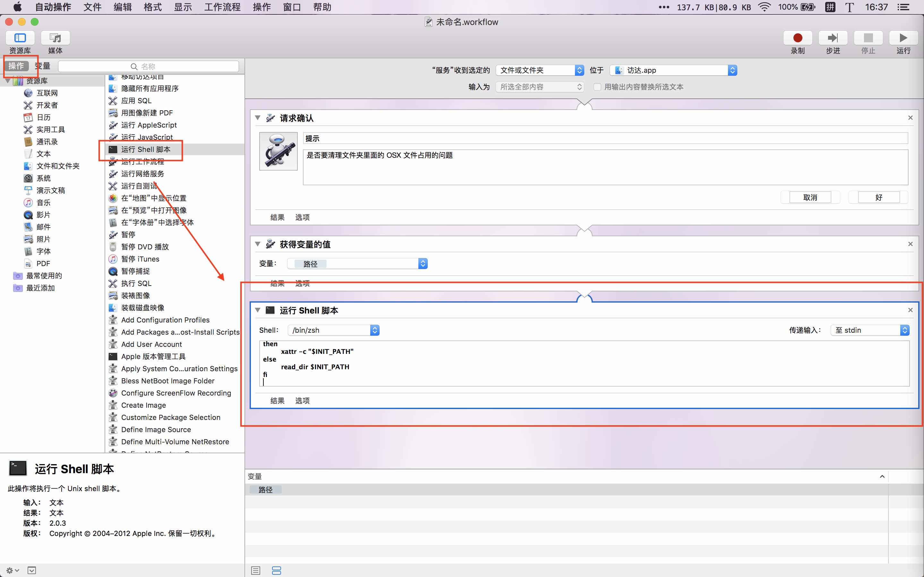Viewport: 924px width, 577px height.
Task: Collapse the 请求确认 action disclosure triangle
Action: 258,118
